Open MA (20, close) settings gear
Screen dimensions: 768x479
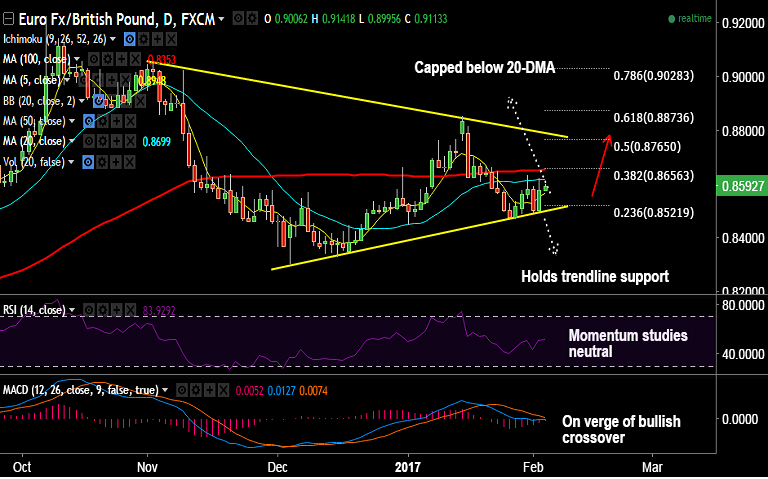(x=102, y=142)
